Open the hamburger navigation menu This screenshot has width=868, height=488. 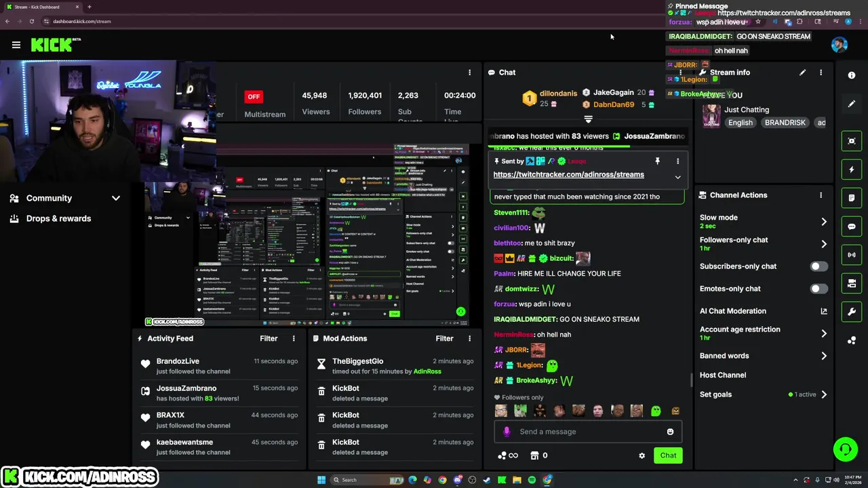(16, 45)
